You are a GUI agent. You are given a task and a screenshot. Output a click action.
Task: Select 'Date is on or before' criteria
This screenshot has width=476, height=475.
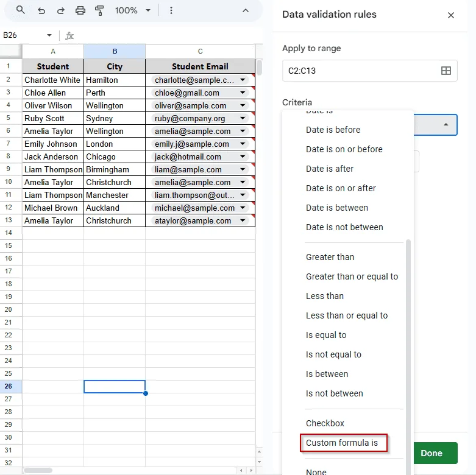click(344, 149)
